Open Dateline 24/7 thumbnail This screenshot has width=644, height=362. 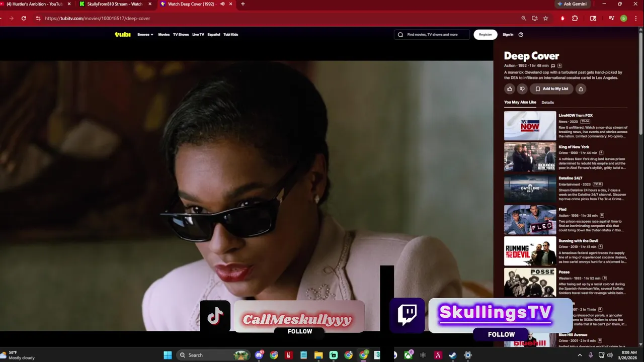click(530, 189)
